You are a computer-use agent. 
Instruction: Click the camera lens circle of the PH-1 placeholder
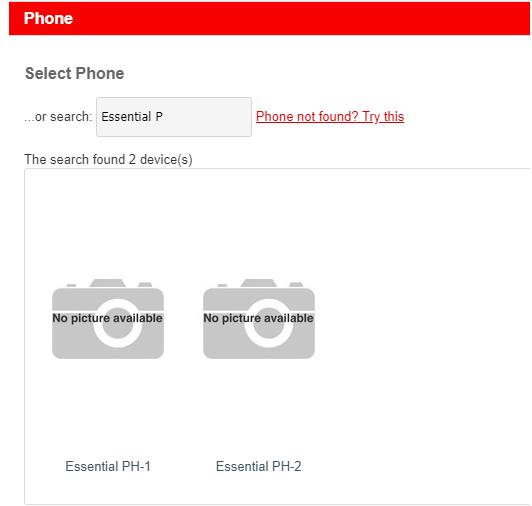117,323
